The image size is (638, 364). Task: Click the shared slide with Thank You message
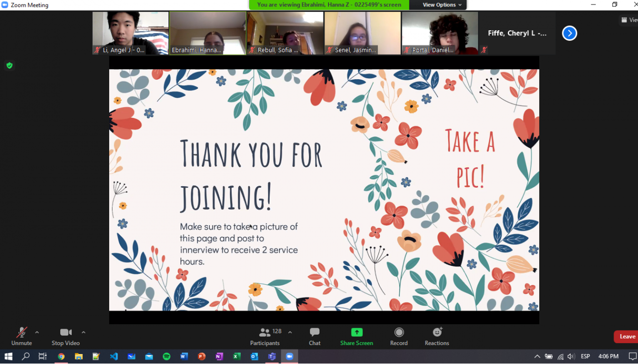coord(324,190)
